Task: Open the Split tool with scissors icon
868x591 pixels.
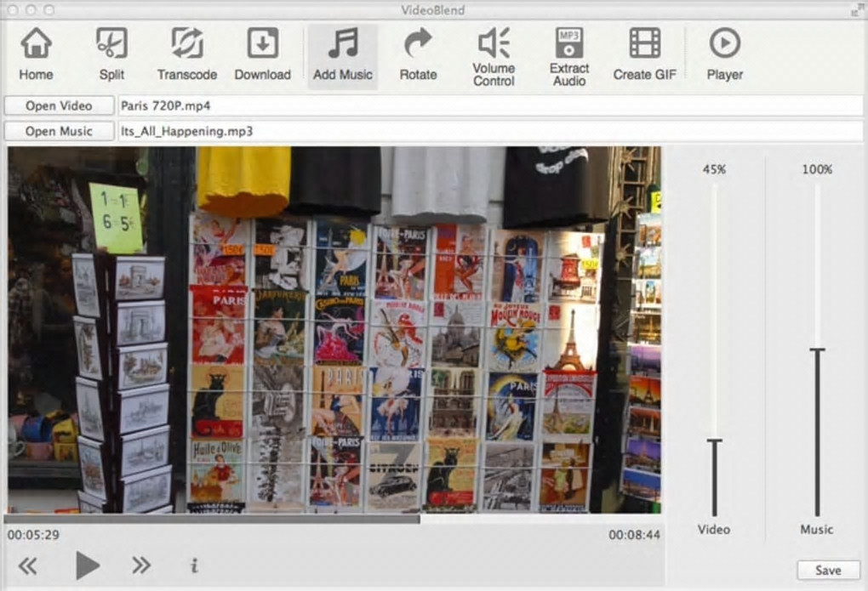Action: [x=111, y=54]
